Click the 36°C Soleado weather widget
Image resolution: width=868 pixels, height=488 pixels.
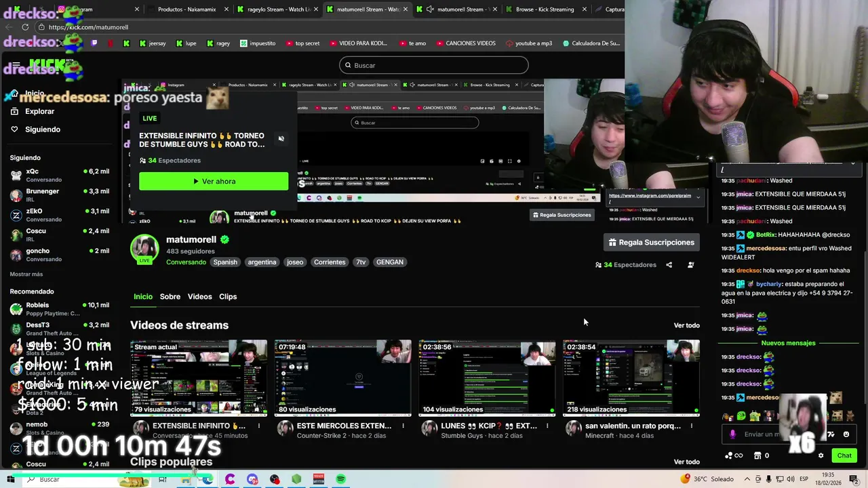(x=708, y=479)
